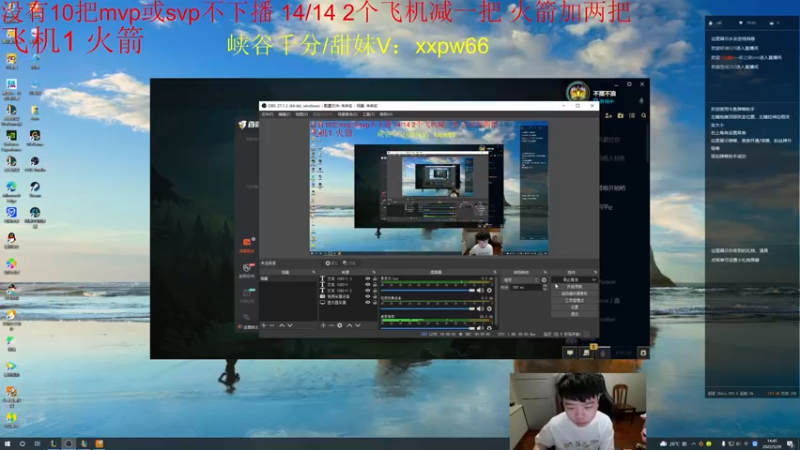Click transition duration value field
800x450 pixels.
(x=526, y=287)
